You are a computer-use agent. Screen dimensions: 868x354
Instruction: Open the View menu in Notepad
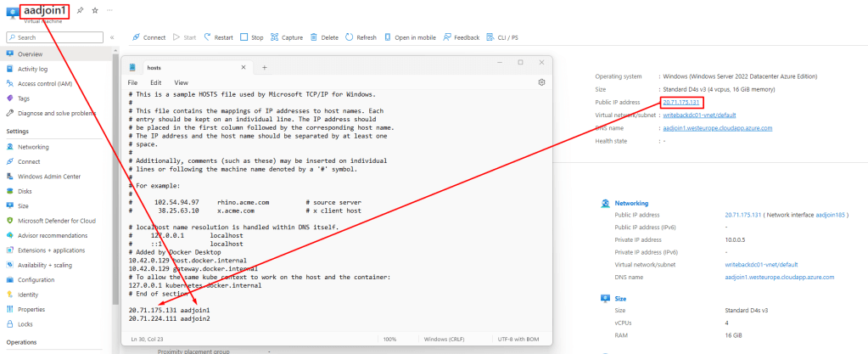pos(181,82)
